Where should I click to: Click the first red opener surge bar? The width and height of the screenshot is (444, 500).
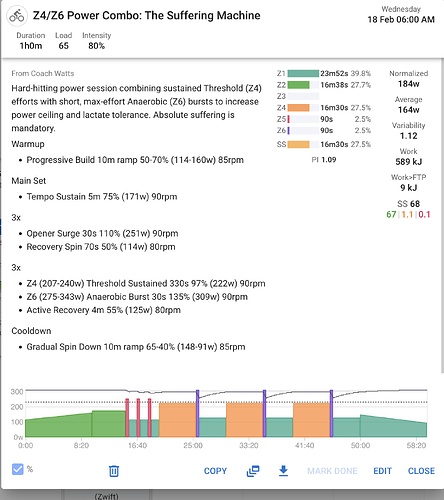point(127,418)
